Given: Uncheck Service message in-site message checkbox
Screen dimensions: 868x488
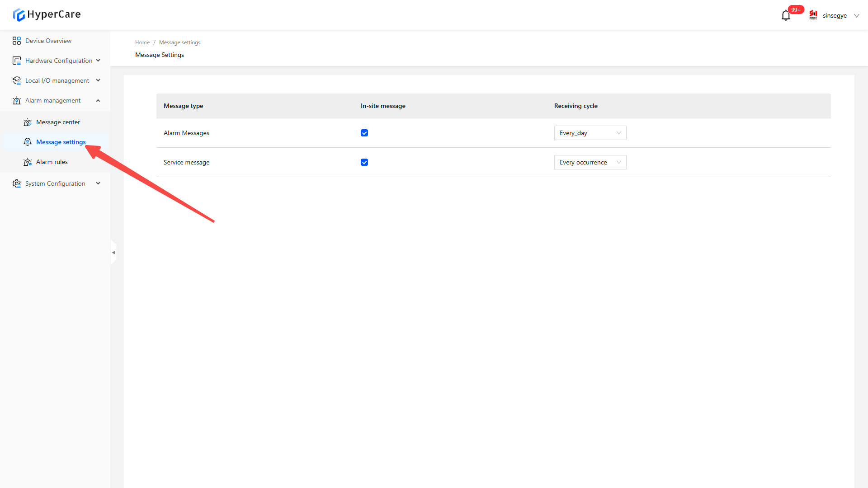Looking at the screenshot, I should [364, 162].
